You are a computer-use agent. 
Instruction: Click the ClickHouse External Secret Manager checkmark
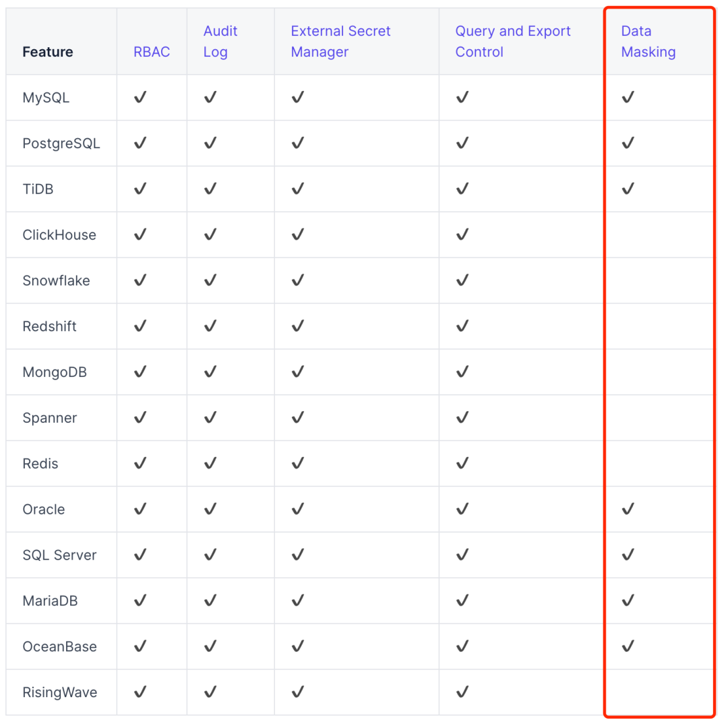[x=298, y=235]
